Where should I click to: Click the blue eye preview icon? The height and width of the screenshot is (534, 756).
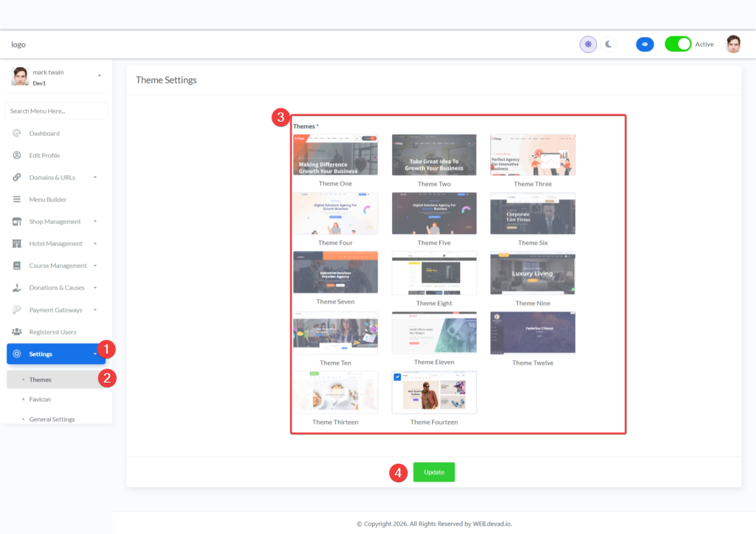coord(645,44)
